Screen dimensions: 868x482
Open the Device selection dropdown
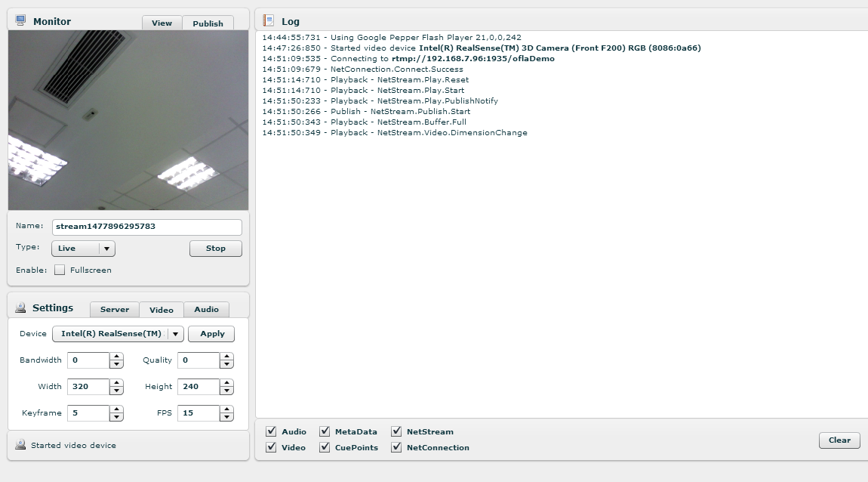tap(118, 333)
